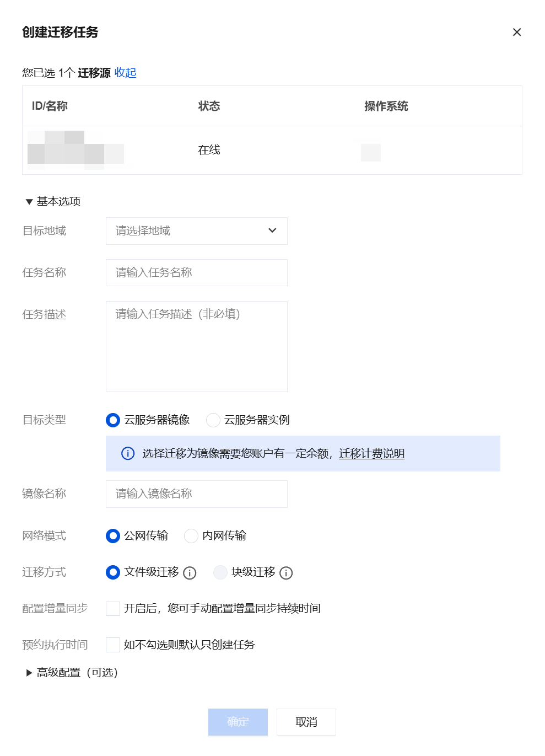
Task: Expand 高级配置（可选） section
Action: click(x=72, y=673)
